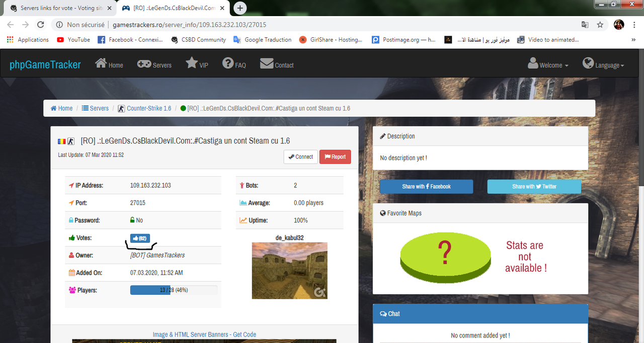Click the Romanian flag icon by server title
This screenshot has height=343, width=644.
coord(62,141)
